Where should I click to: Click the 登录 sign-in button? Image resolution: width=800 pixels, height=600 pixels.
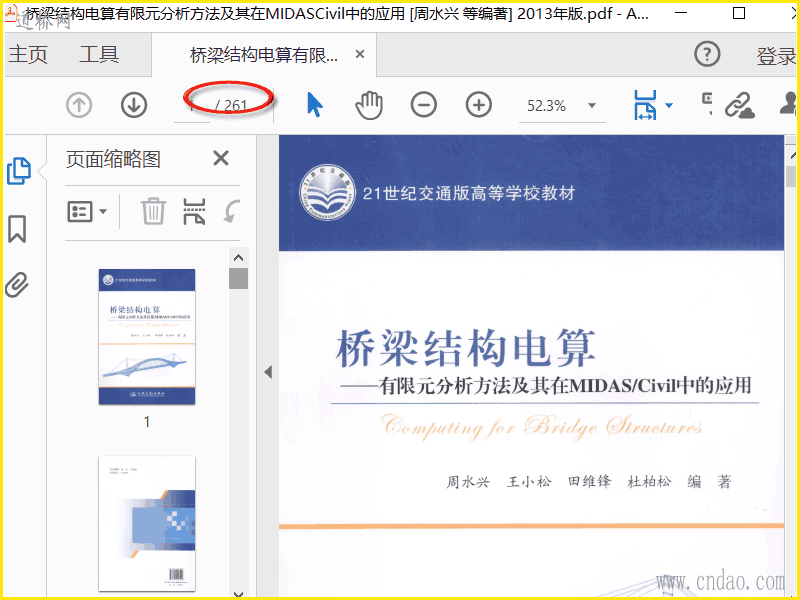point(776,56)
